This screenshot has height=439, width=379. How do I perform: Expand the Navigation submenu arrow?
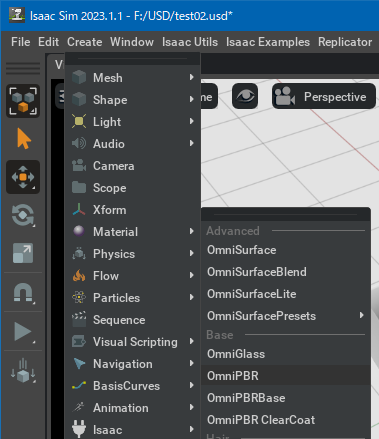pos(192,363)
